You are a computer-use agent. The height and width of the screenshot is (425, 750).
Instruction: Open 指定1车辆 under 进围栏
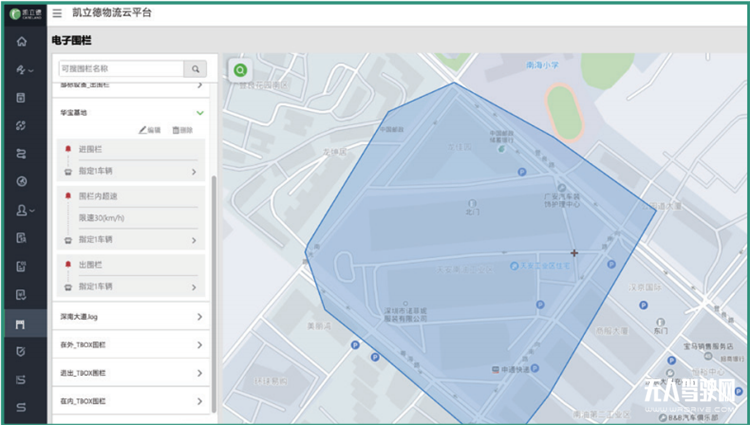click(130, 172)
